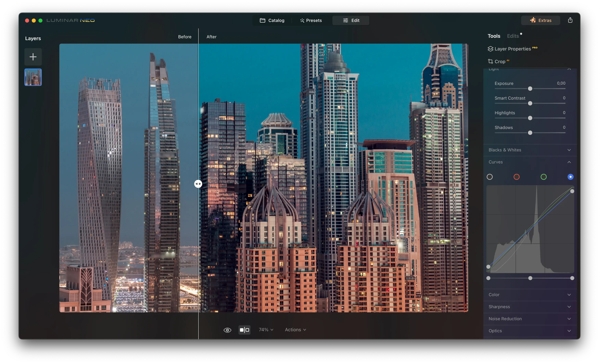The image size is (599, 364).
Task: Switch to the Catalog view
Action: click(272, 20)
